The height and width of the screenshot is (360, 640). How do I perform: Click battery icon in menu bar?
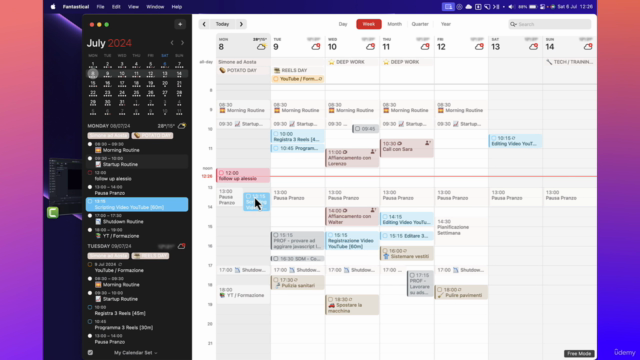[533, 7]
